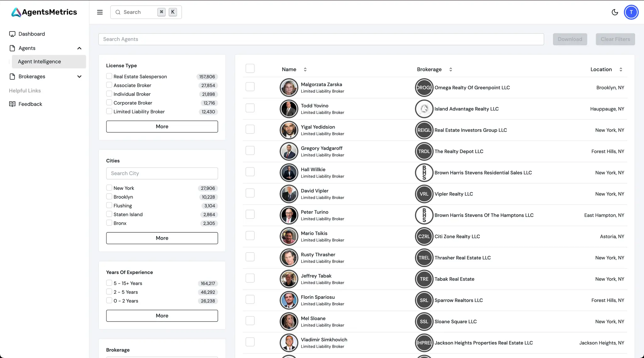Tick the 2 - 5 Years checkbox
This screenshot has width=644, height=358.
109,292
